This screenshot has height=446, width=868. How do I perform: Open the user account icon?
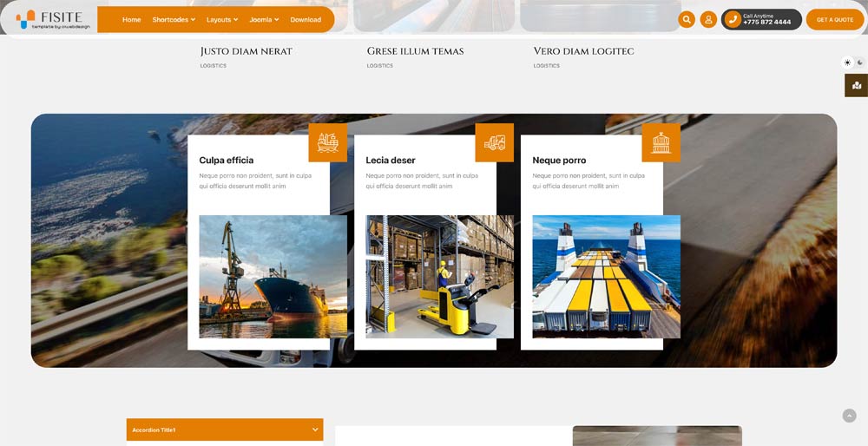coord(708,20)
